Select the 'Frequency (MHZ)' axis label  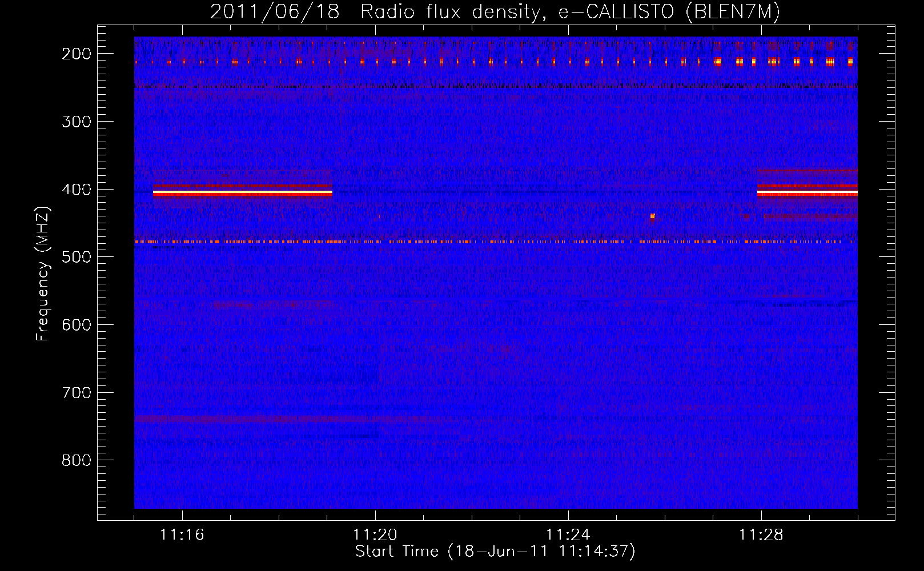[43, 274]
